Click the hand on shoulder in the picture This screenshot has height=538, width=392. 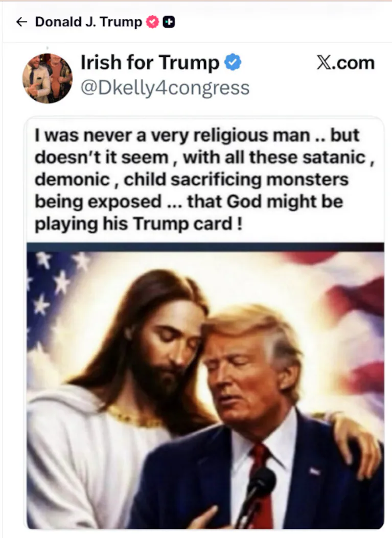357,442
